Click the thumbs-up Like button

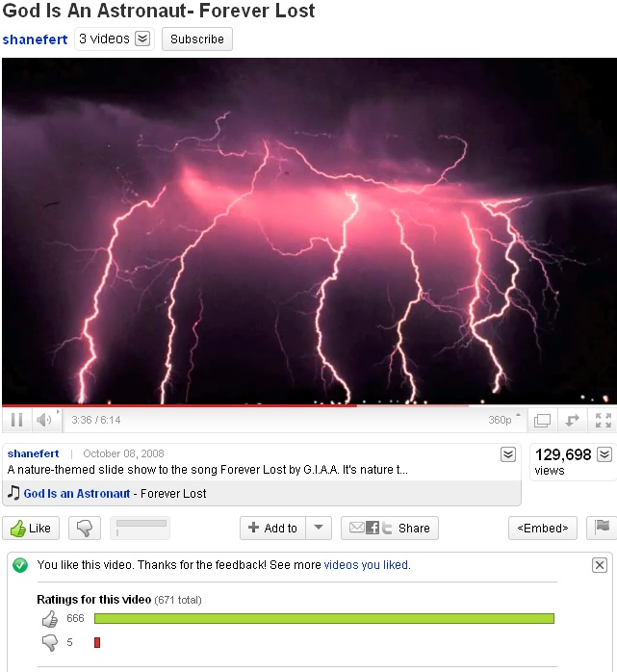(x=31, y=528)
